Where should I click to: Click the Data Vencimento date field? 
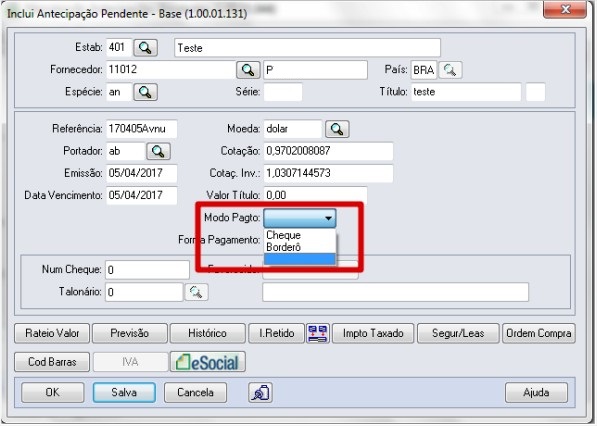(141, 195)
